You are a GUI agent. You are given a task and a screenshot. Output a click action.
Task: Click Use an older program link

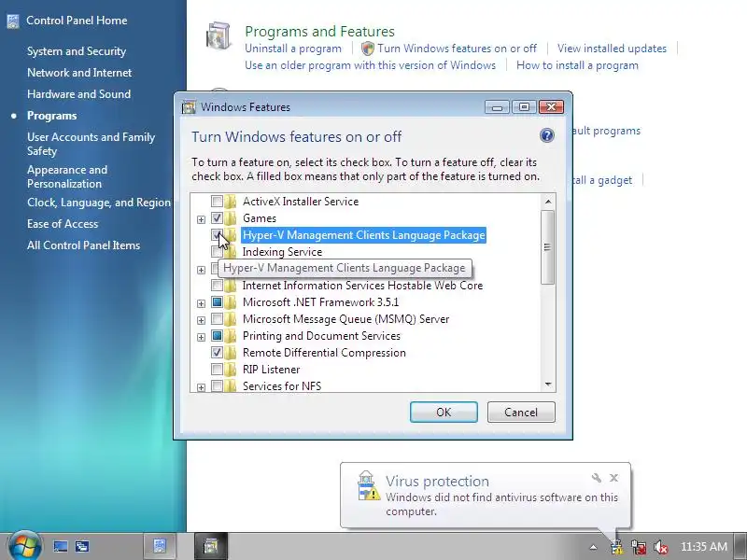(x=370, y=65)
